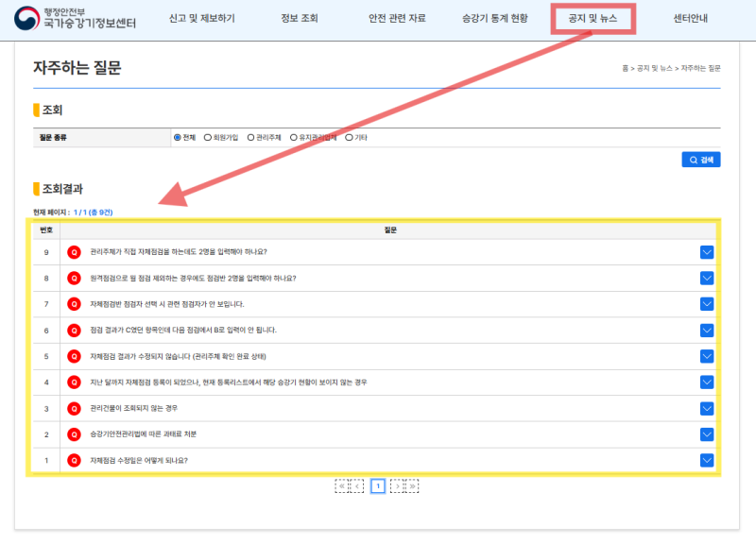The image size is (756, 544).
Task: Click the 질문 column header
Action: 390,230
